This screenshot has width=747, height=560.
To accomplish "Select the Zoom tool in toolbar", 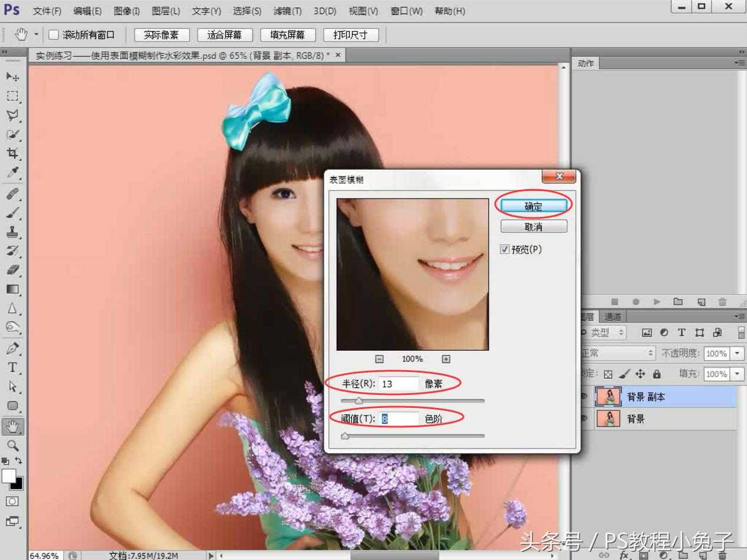I will pos(12,445).
